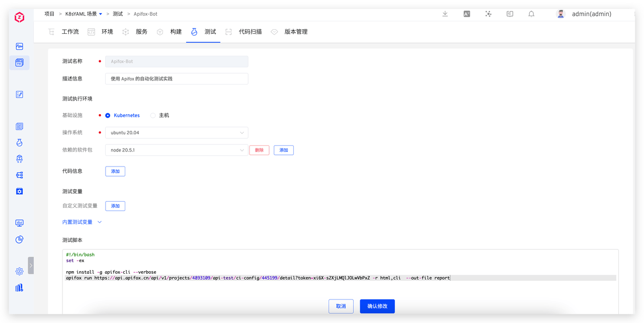Click the notification bell icon
Screen dimensions: 644x323
coord(531,14)
